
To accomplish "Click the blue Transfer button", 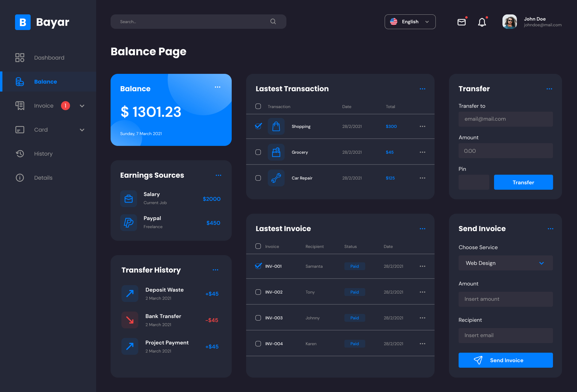I will (523, 182).
